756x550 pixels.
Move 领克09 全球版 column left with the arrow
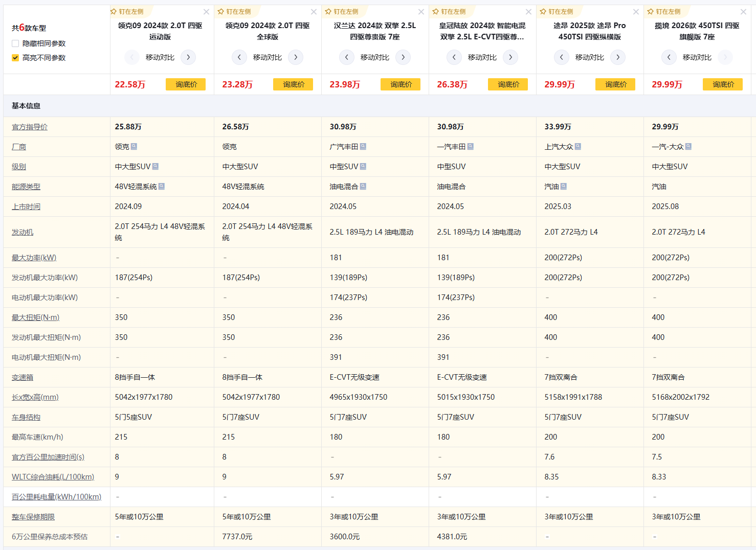239,57
